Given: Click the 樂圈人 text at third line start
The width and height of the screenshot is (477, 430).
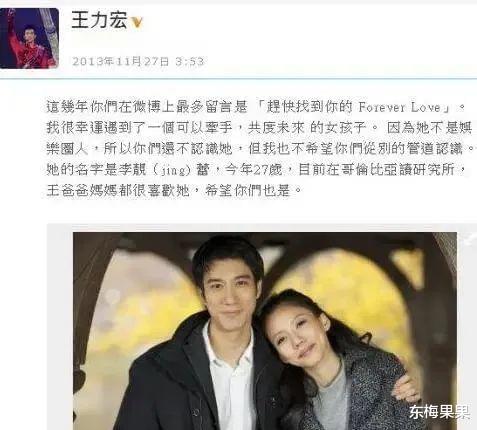Looking at the screenshot, I should tap(67, 149).
